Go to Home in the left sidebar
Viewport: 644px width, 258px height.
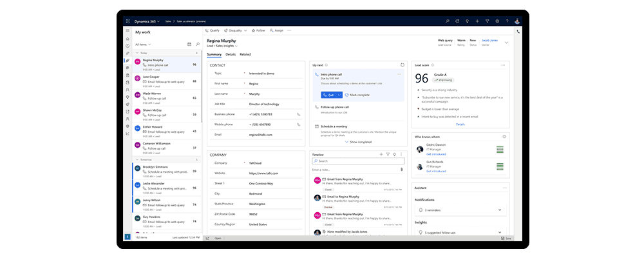(x=128, y=39)
